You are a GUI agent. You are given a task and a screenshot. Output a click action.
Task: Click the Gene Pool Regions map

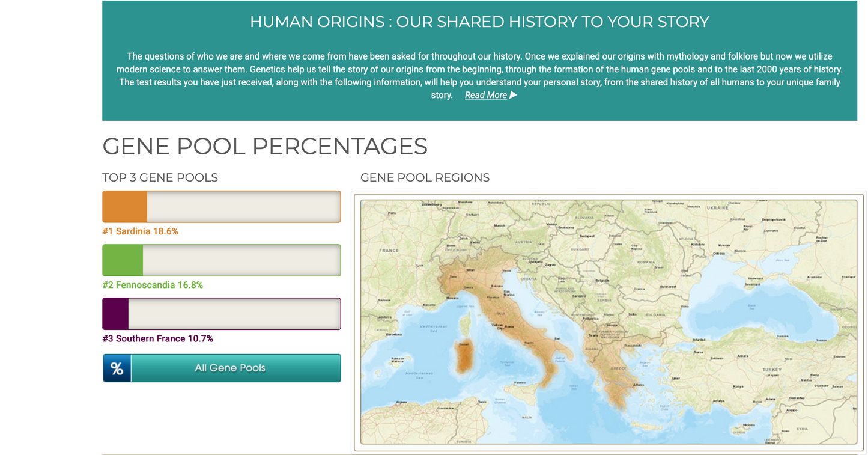610,322
